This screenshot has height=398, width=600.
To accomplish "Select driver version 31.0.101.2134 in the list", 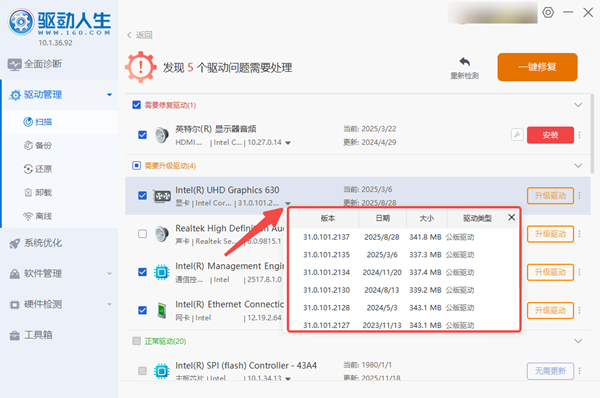I will click(404, 272).
